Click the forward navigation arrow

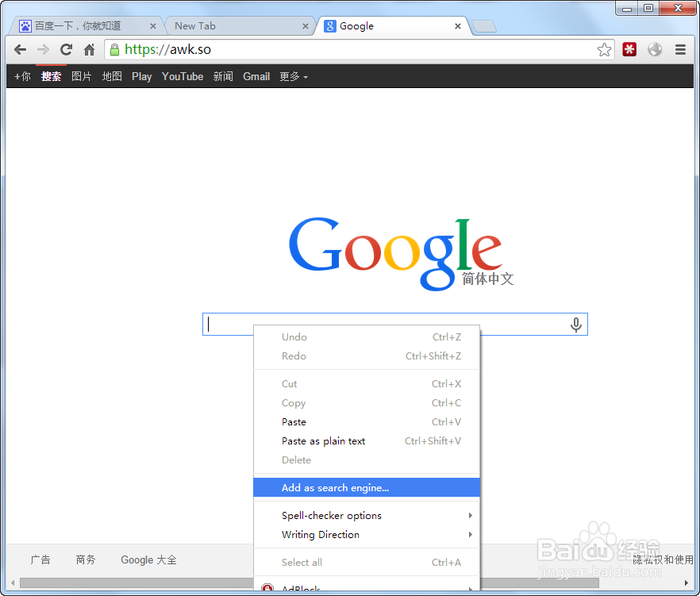point(44,49)
